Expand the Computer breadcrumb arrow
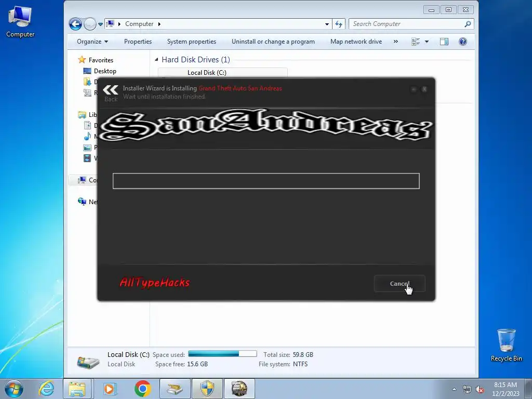The height and width of the screenshot is (399, 532). point(159,24)
